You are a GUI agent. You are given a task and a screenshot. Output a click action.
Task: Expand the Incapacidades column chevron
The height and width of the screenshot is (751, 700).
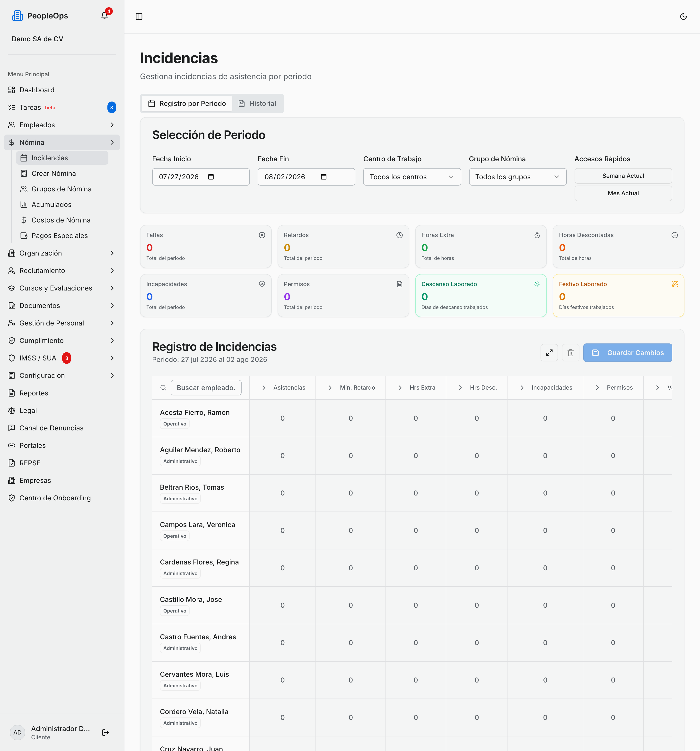(x=522, y=388)
